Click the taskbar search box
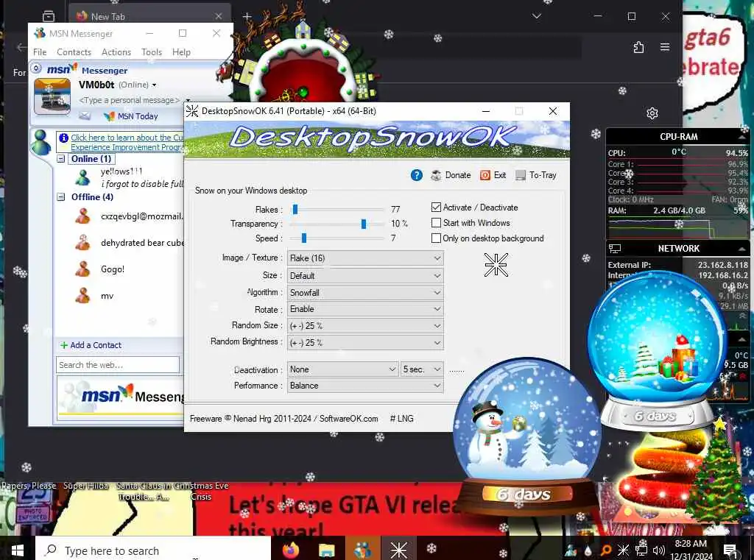The image size is (754, 560). (x=153, y=550)
